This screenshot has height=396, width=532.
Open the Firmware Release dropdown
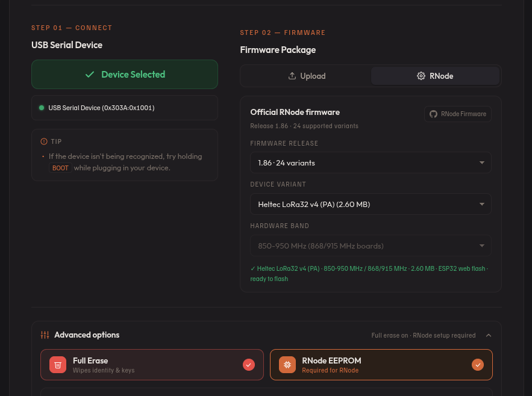point(371,162)
